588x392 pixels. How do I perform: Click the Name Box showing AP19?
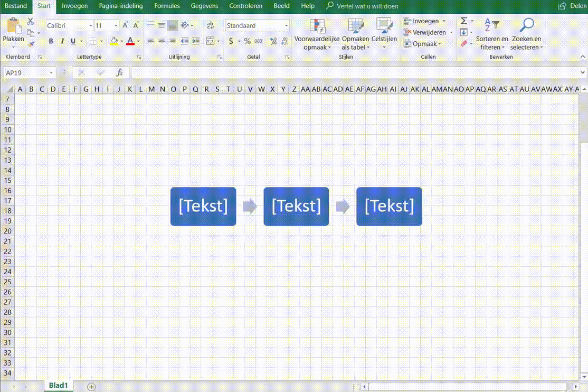coord(29,73)
